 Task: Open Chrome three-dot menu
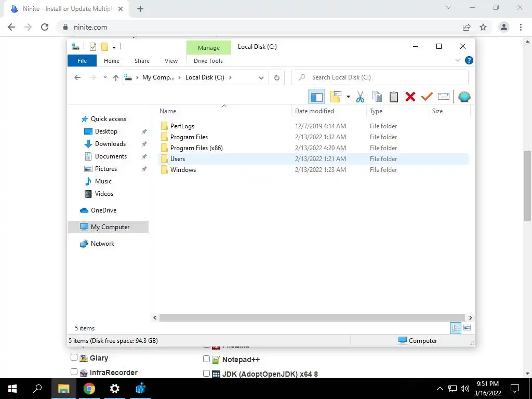(x=521, y=27)
